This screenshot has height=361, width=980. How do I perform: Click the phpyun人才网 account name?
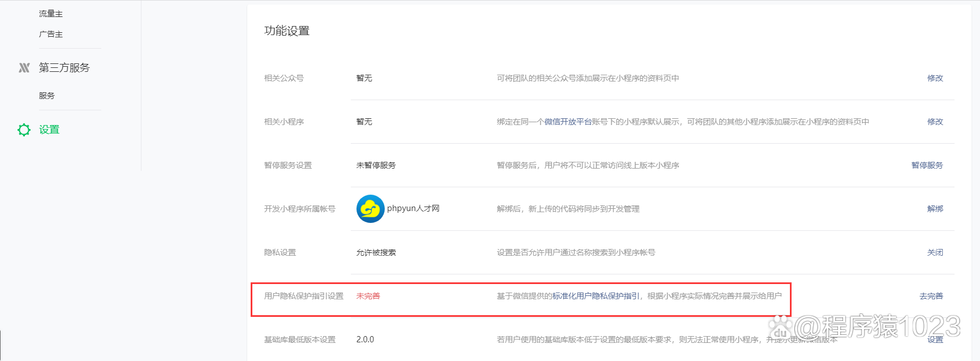413,208
